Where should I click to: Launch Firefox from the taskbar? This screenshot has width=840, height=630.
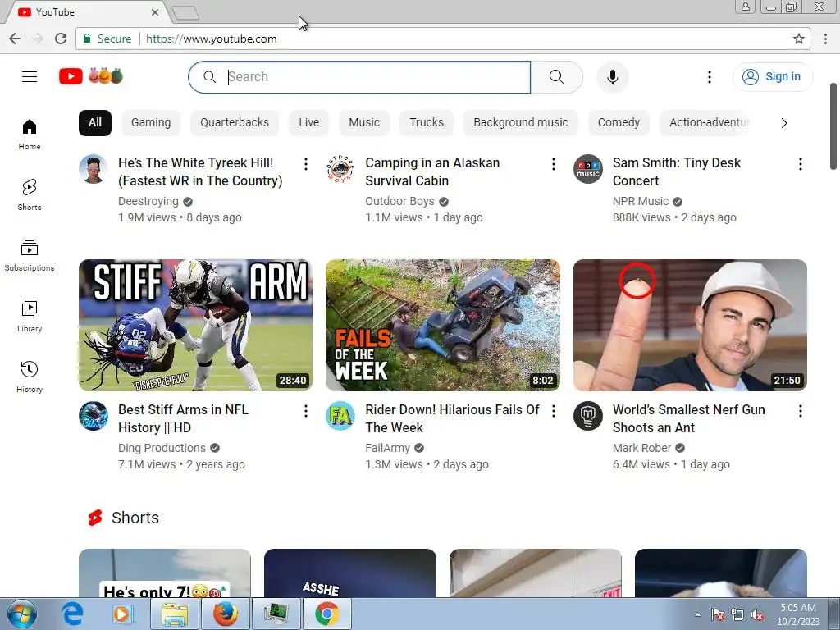point(226,614)
